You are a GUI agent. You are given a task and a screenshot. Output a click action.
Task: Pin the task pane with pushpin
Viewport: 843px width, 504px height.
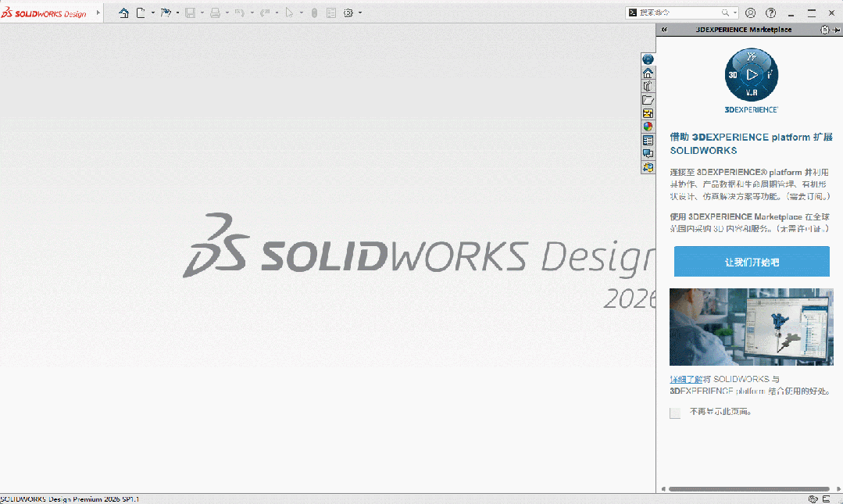click(836, 30)
